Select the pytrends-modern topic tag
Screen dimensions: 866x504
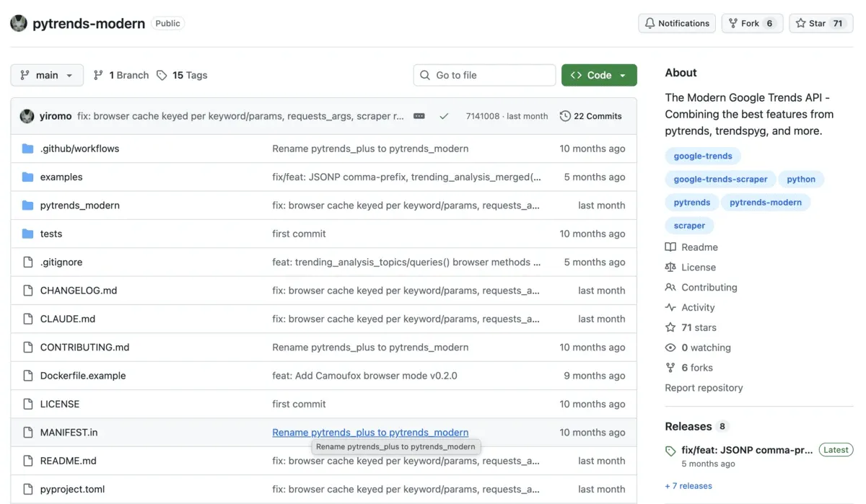point(766,203)
